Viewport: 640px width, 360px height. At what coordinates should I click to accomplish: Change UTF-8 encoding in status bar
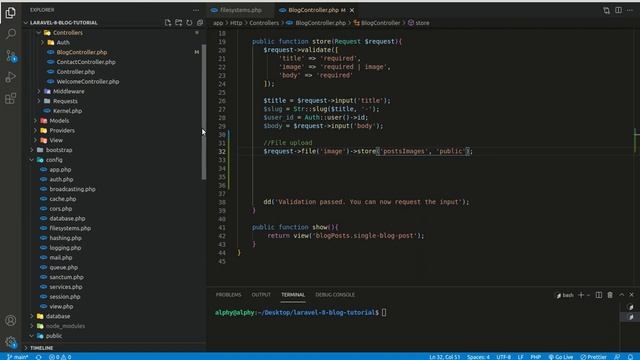pyautogui.click(x=504, y=357)
